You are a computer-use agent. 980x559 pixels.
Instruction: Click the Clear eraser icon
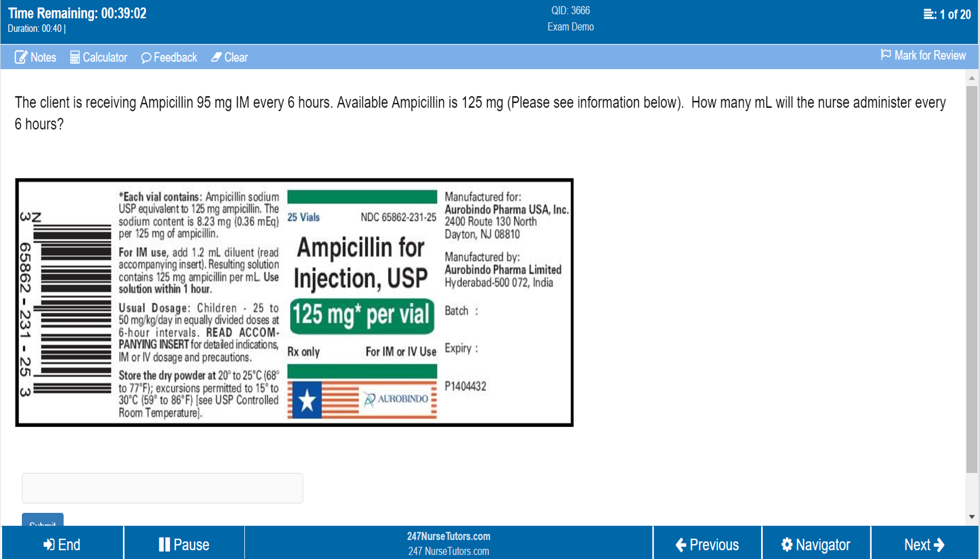click(216, 57)
